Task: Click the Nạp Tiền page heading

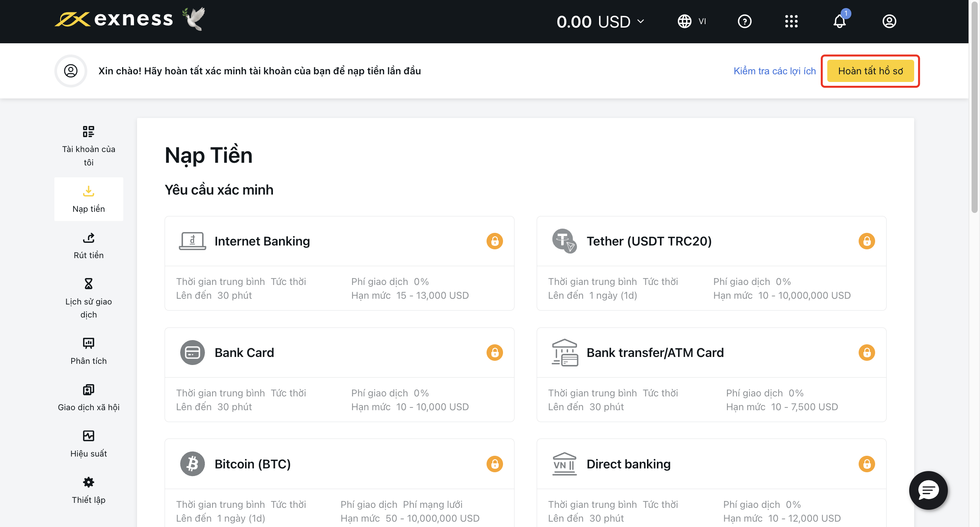Action: pyautogui.click(x=209, y=156)
